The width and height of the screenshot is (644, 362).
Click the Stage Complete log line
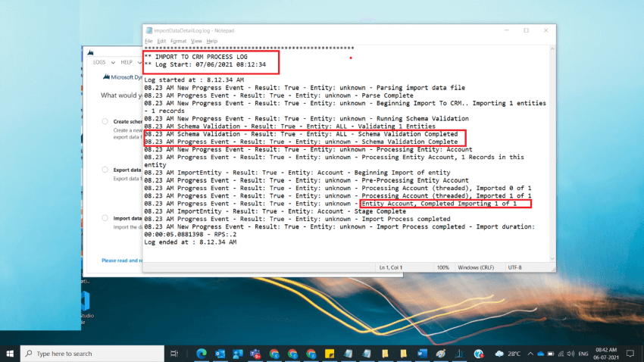click(275, 211)
